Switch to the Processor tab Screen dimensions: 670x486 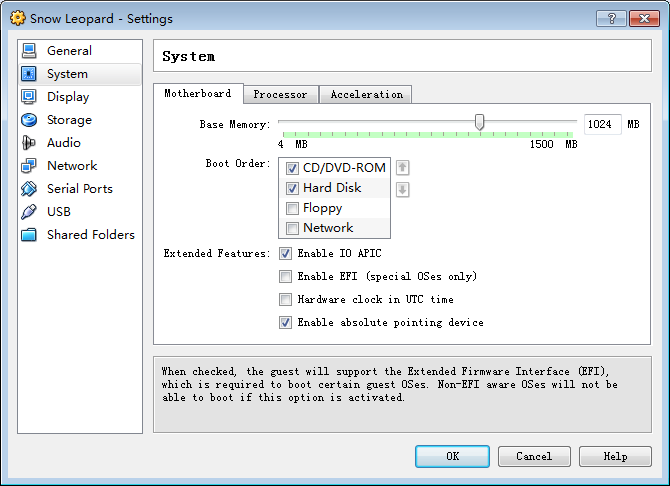[280, 94]
